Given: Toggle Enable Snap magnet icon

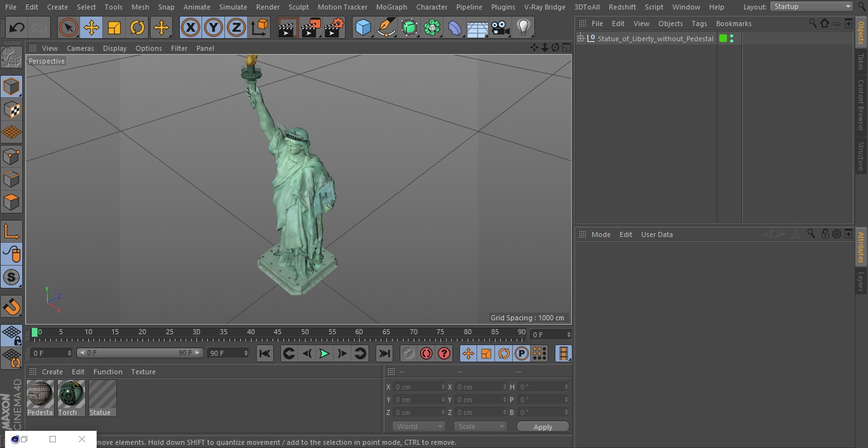Looking at the screenshot, I should [x=11, y=307].
